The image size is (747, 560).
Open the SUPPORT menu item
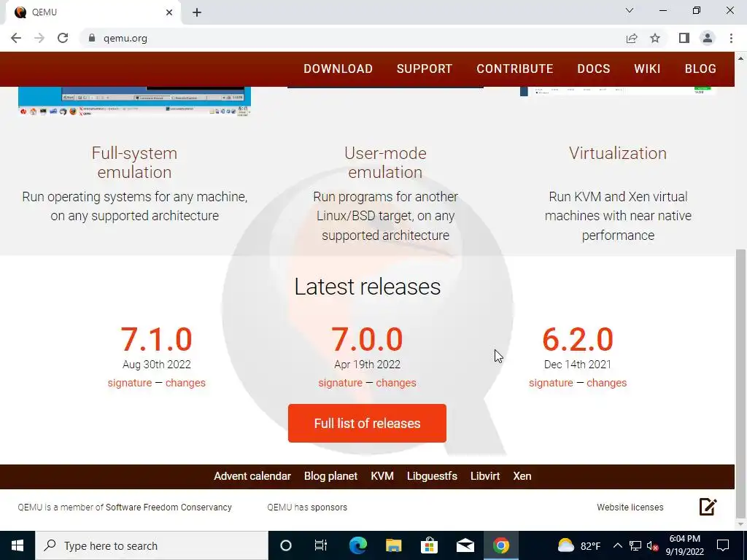425,69
